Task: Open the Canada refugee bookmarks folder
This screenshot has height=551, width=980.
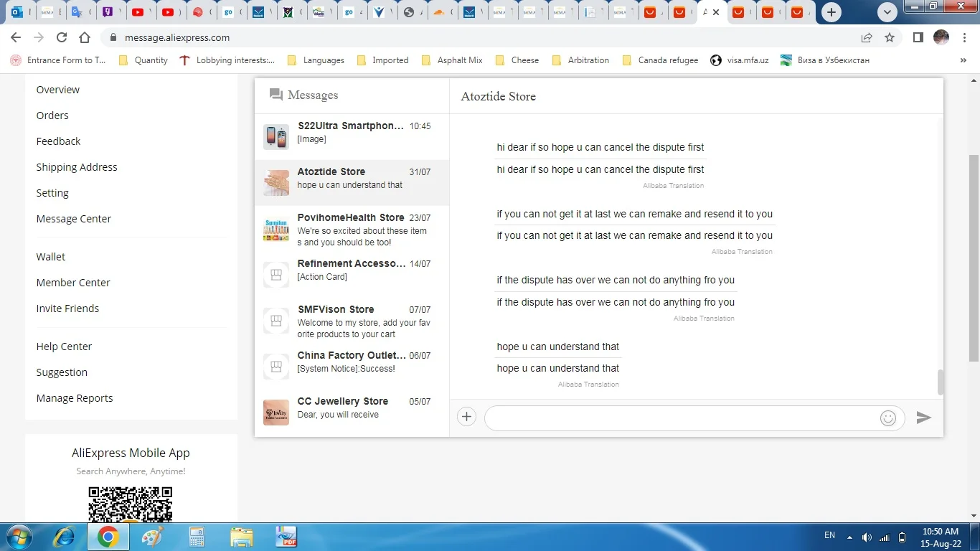Action: tap(660, 60)
